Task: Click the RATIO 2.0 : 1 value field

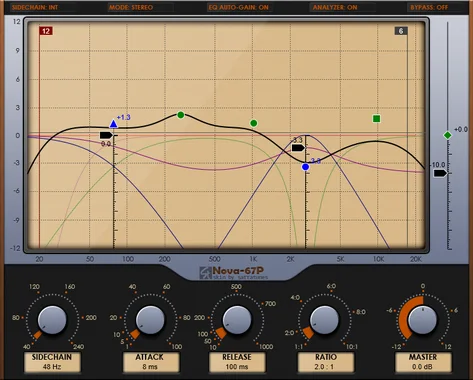Action: (x=326, y=362)
